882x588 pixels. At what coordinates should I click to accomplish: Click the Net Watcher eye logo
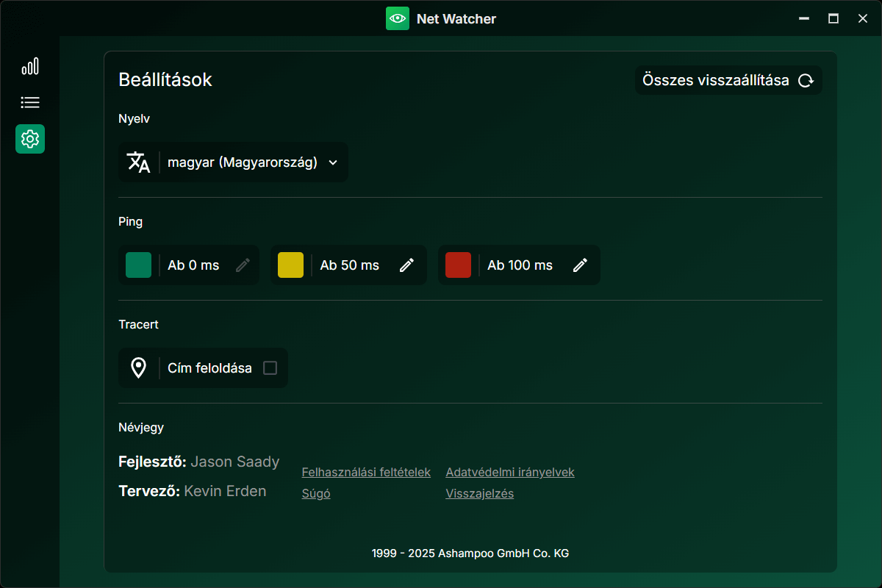coord(398,18)
